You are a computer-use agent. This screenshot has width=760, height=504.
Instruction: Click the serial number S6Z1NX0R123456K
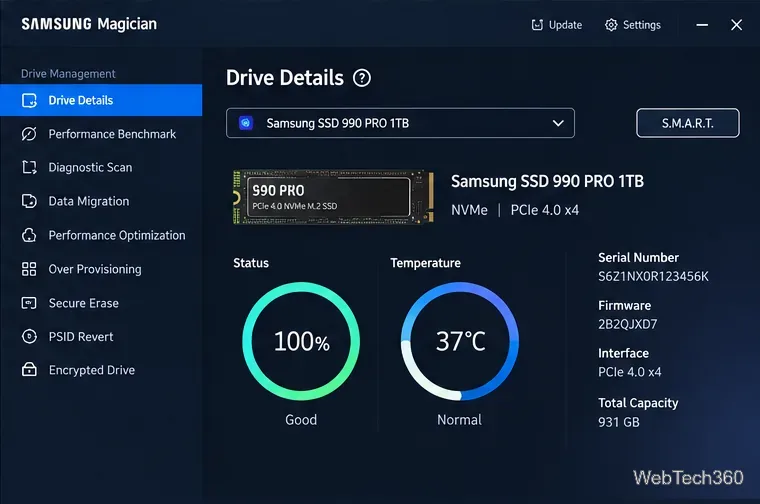[653, 276]
